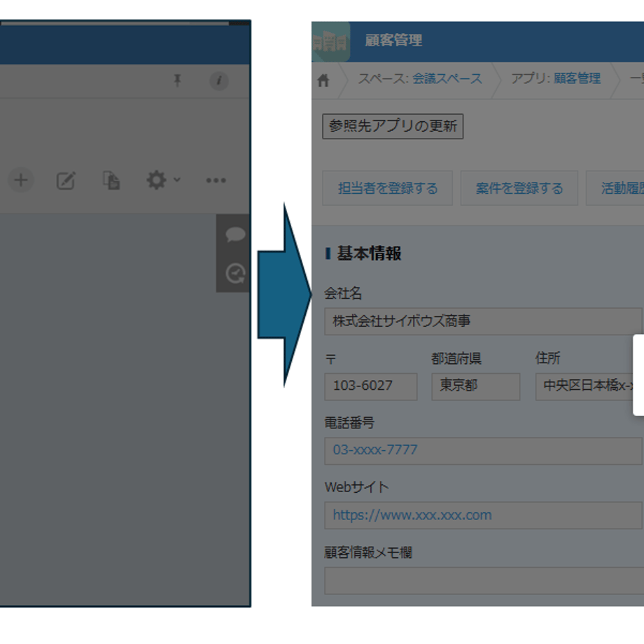Edit the record with pencil icon
Viewport: 644px width, 644px height.
pos(66,181)
